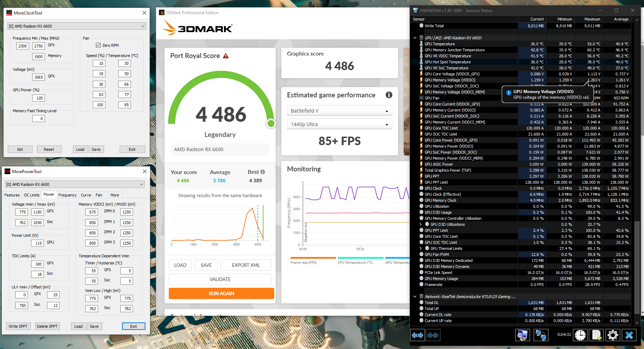
Task: Switch to Features tab in MorePowerTool
Action: tap(12, 195)
